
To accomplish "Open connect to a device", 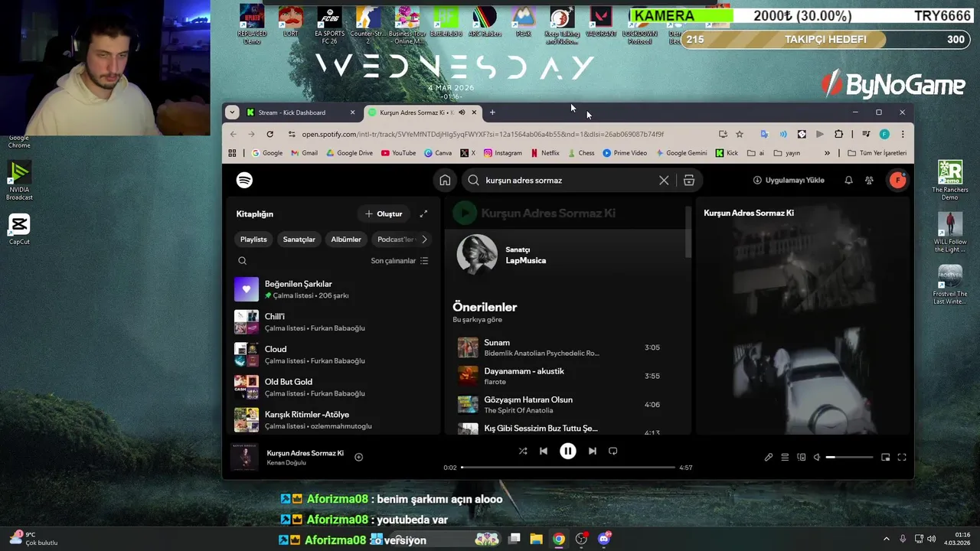I will (x=802, y=458).
